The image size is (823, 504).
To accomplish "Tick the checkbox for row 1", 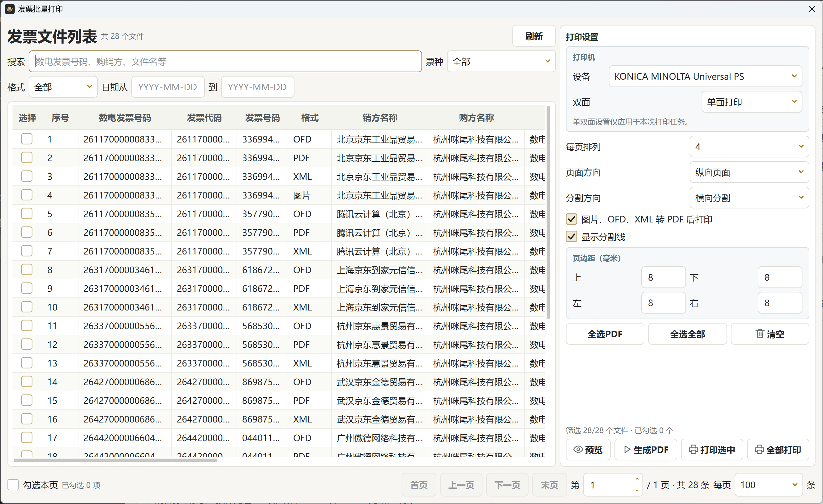I will click(x=27, y=139).
